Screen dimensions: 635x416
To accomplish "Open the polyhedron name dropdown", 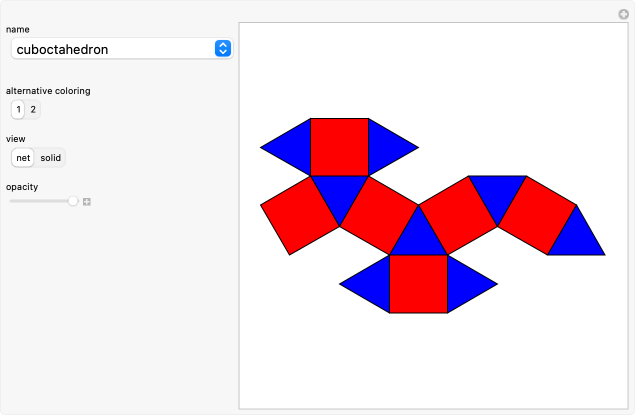I will (x=121, y=49).
